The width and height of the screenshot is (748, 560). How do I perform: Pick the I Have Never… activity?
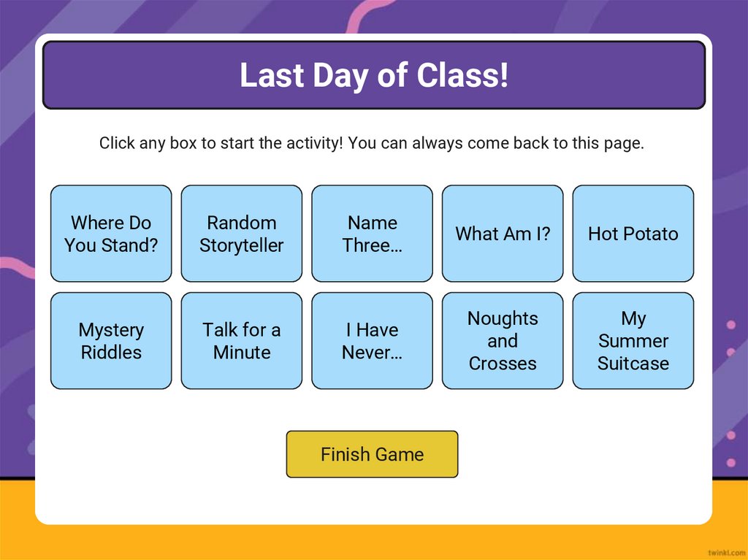(x=372, y=341)
